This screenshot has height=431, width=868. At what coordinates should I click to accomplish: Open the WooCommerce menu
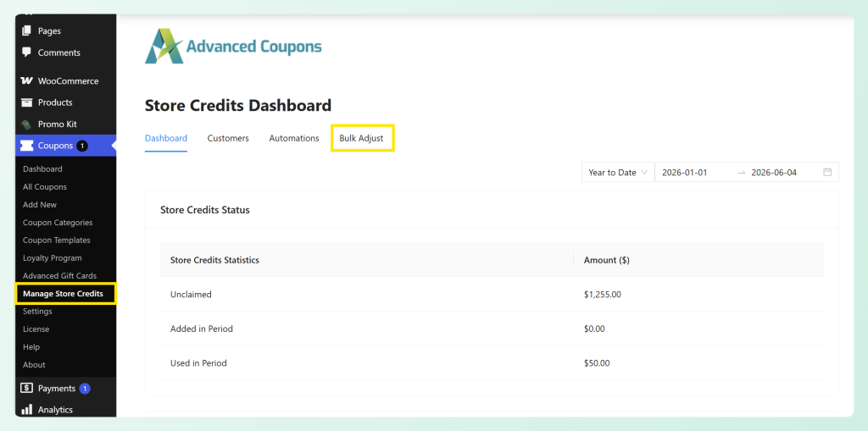click(66, 80)
